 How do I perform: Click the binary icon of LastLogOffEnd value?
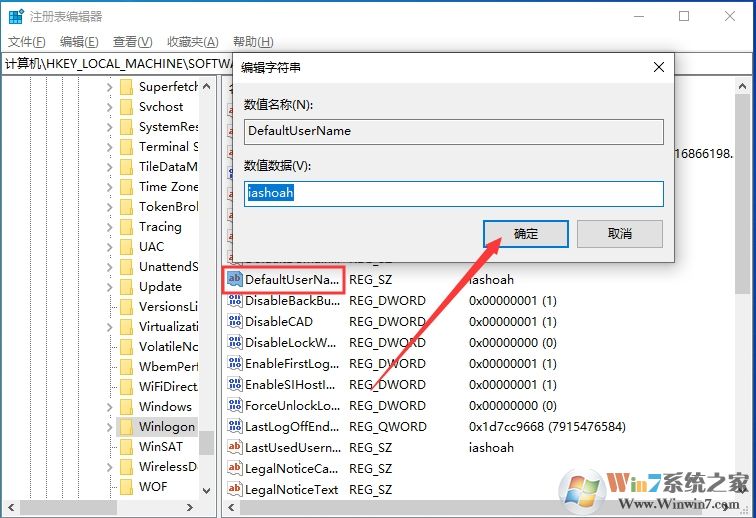(235, 426)
